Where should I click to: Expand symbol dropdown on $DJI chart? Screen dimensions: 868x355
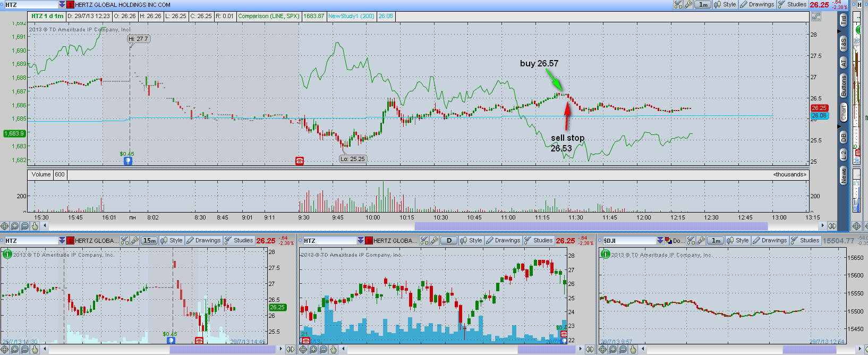click(660, 241)
